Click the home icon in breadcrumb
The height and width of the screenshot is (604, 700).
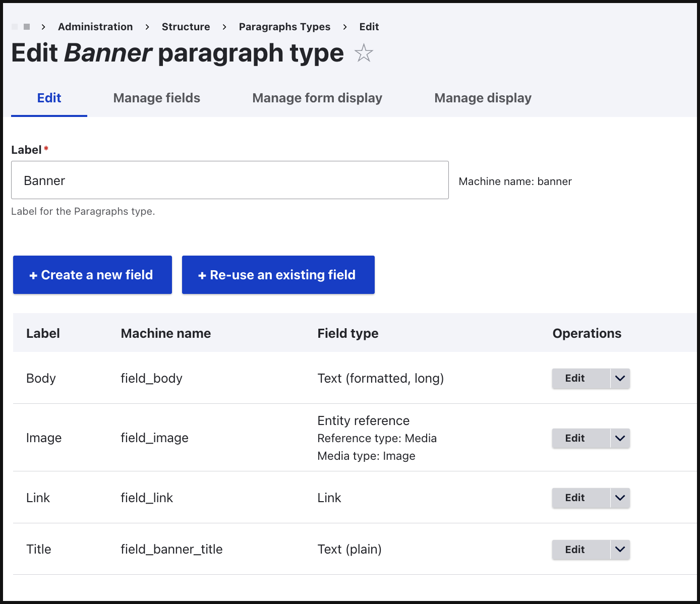point(26,27)
